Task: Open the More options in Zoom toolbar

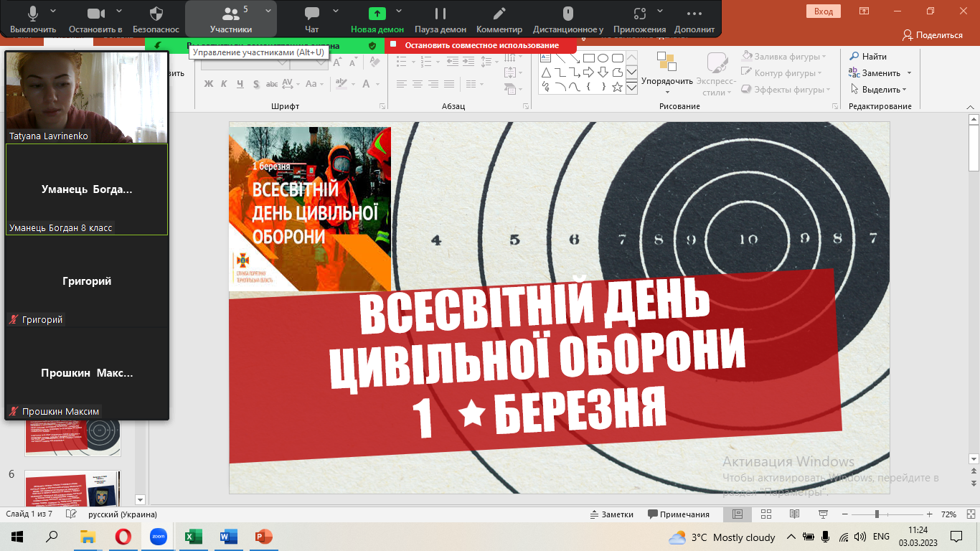Action: tap(694, 19)
